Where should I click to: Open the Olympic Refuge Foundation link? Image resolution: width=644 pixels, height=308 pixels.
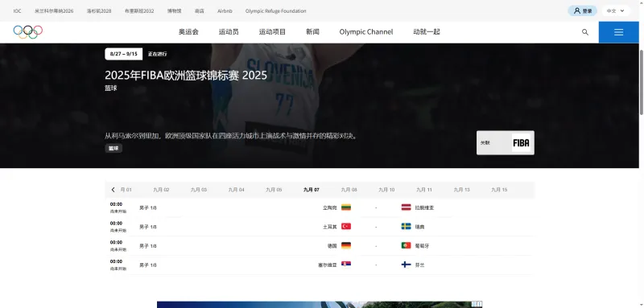point(275,11)
